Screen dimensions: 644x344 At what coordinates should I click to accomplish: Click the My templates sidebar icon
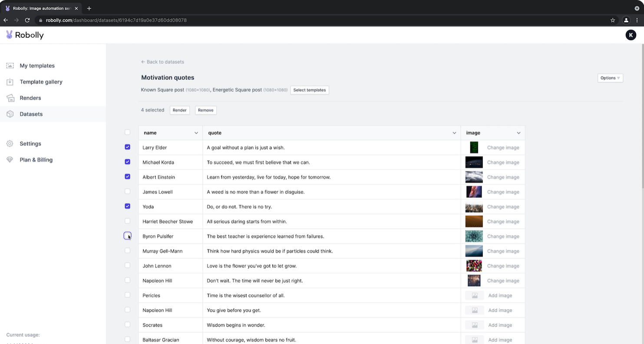pyautogui.click(x=10, y=66)
